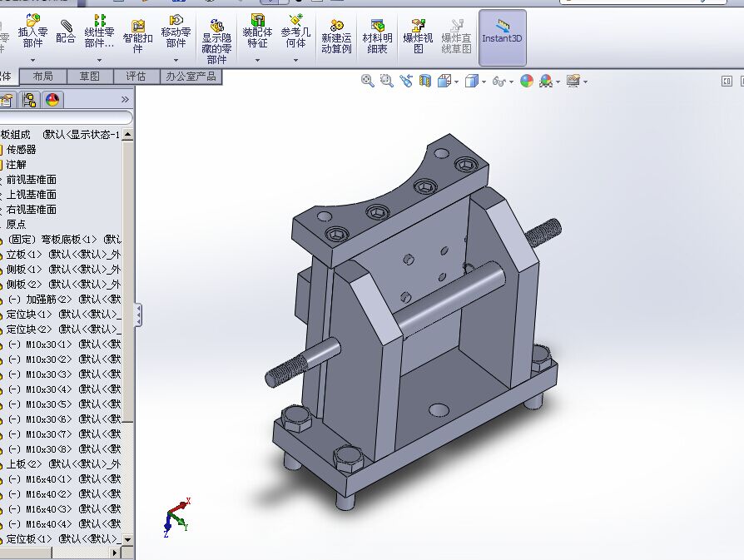The width and height of the screenshot is (744, 560).
Task: Collapse the left panel with splitter handle
Action: (x=138, y=315)
